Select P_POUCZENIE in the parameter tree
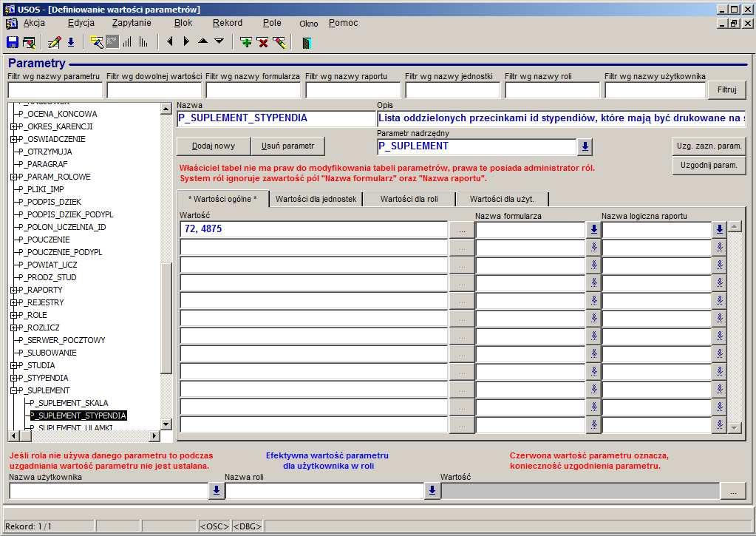 click(x=44, y=240)
